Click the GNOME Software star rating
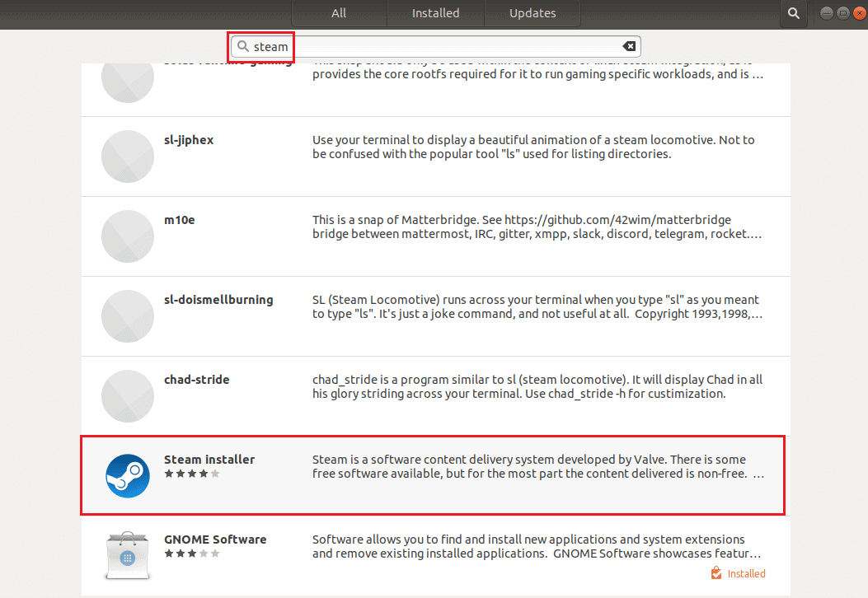Image resolution: width=868 pixels, height=598 pixels. pyautogui.click(x=191, y=554)
